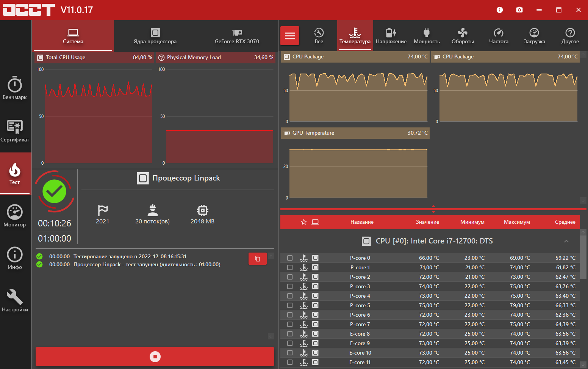The width and height of the screenshot is (588, 369).
Task: Click the graph panel scroll-down arrow
Action: pos(583,200)
